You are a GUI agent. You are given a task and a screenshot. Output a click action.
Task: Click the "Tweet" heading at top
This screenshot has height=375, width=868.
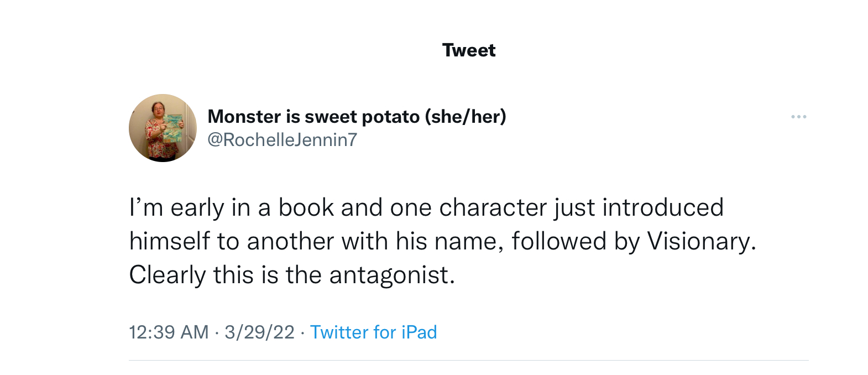coord(469,50)
